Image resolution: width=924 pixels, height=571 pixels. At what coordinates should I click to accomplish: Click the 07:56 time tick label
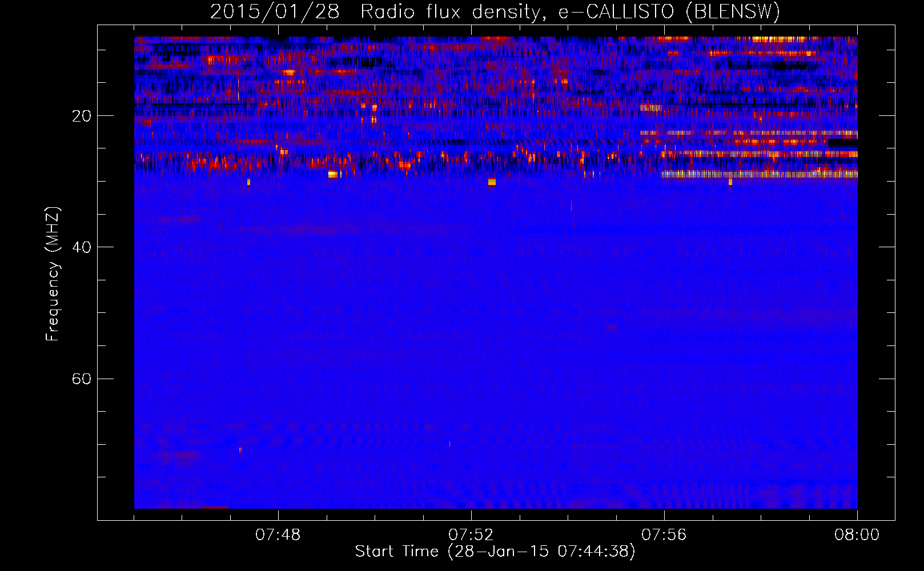point(664,535)
